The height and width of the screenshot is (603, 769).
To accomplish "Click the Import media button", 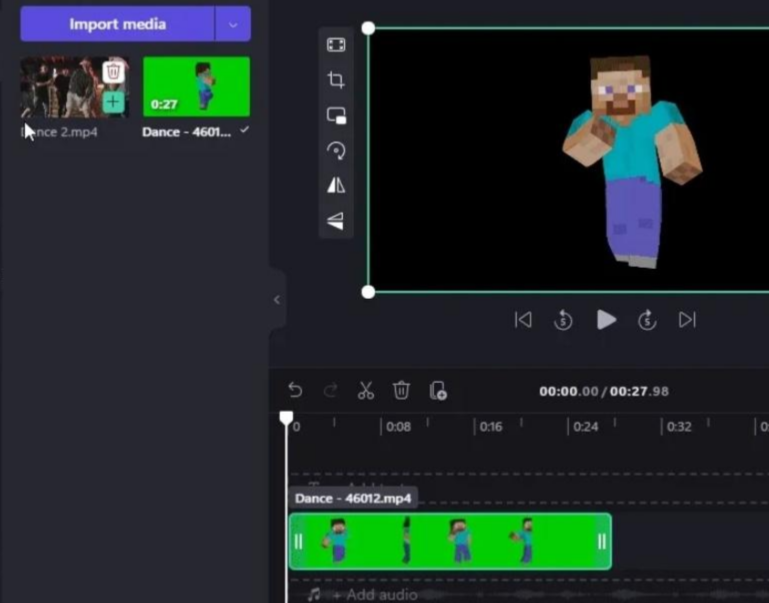I will 117,24.
